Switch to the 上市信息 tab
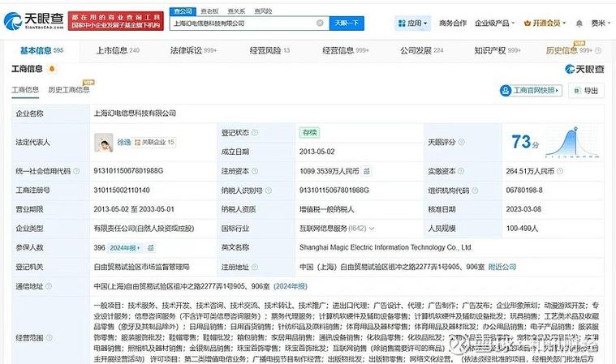The height and width of the screenshot is (364, 616). [118, 50]
